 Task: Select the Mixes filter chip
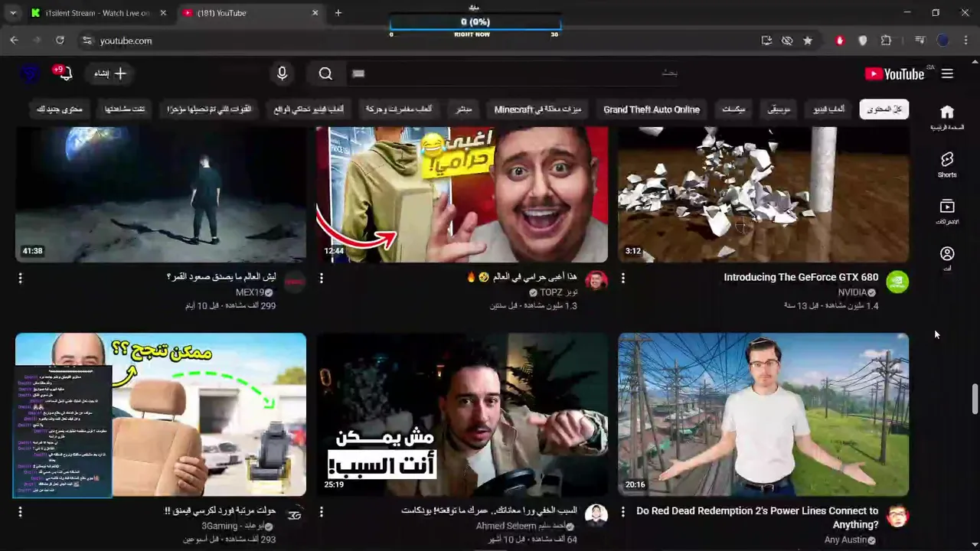pyautogui.click(x=733, y=109)
